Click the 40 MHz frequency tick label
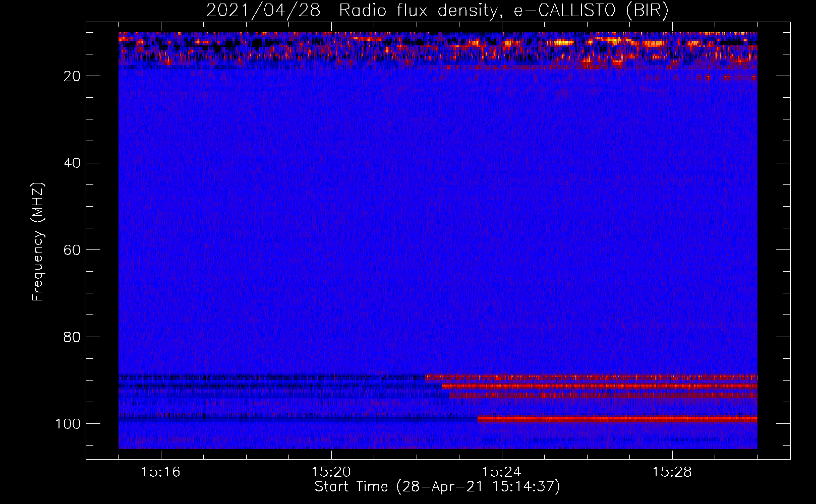 pos(73,163)
